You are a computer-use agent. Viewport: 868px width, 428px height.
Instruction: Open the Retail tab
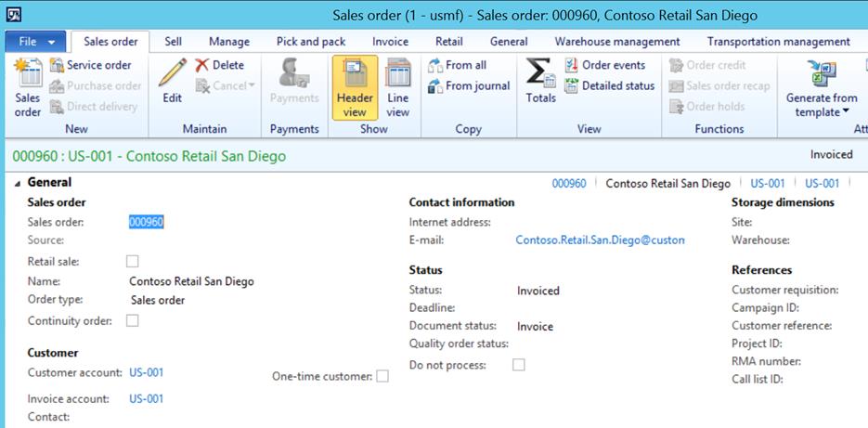tap(449, 42)
